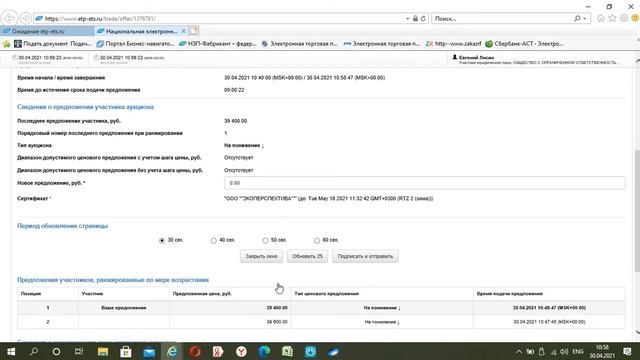Collapse the user info header chevron
Image resolution: width=640 pixels, height=360 pixels.
coord(637,60)
